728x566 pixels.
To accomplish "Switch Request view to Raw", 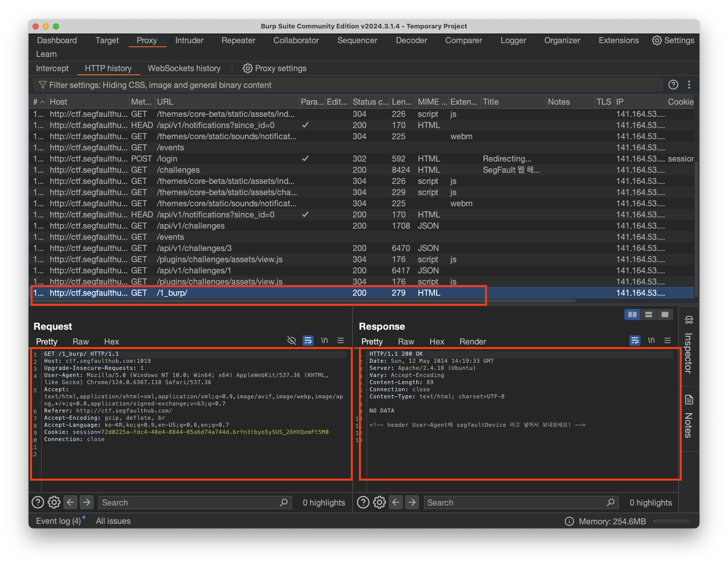I will click(80, 341).
